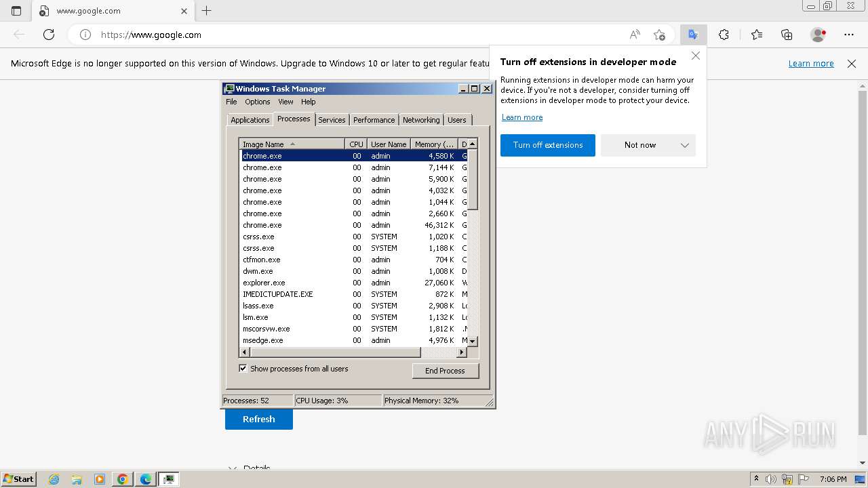868x488 pixels.
Task: Open Read aloud icon in address bar
Action: click(x=635, y=35)
